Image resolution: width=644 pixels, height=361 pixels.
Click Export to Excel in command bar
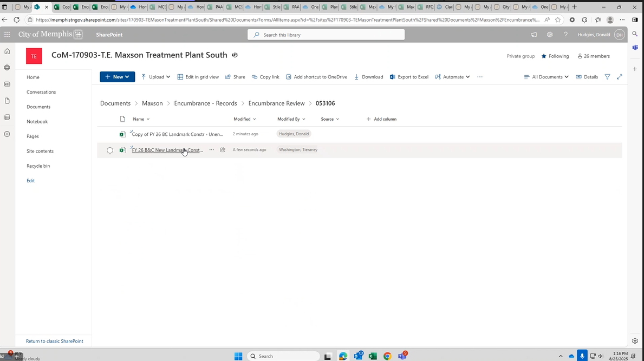click(x=409, y=77)
